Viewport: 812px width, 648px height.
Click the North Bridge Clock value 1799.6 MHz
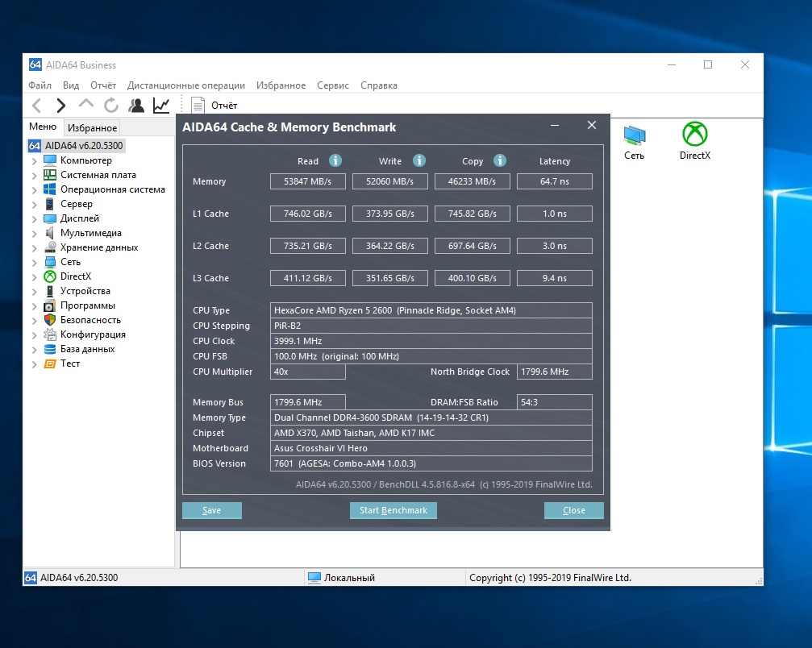click(x=555, y=372)
